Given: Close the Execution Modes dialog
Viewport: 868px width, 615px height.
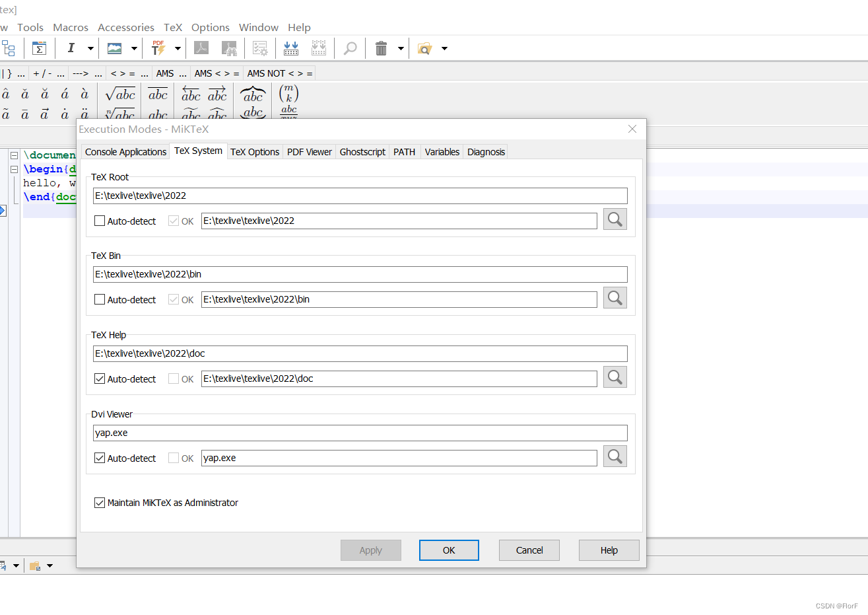Looking at the screenshot, I should point(632,129).
